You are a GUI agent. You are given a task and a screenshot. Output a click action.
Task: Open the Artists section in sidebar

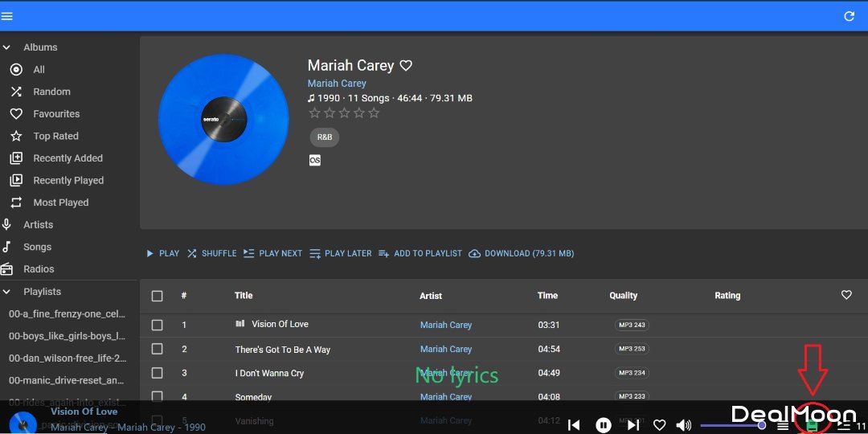38,225
